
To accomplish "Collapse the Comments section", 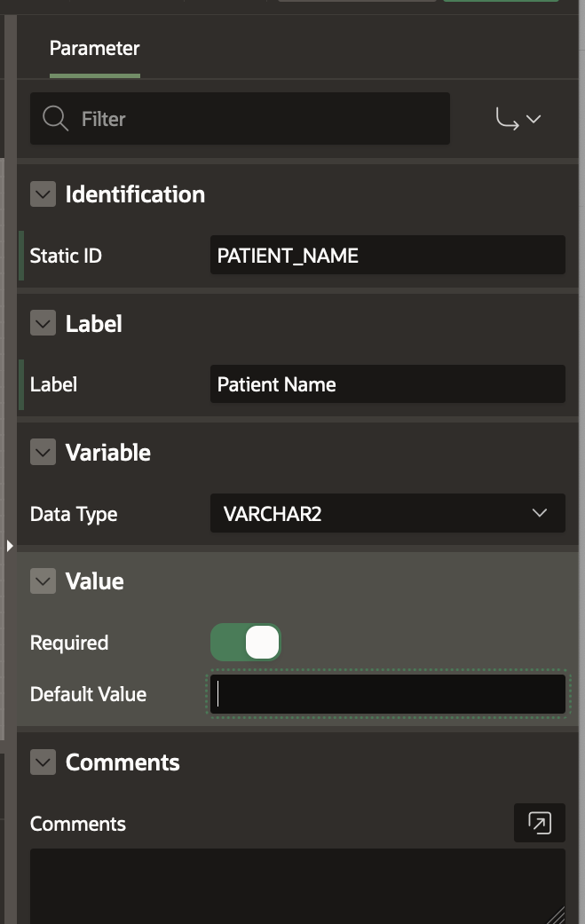I will [x=43, y=762].
